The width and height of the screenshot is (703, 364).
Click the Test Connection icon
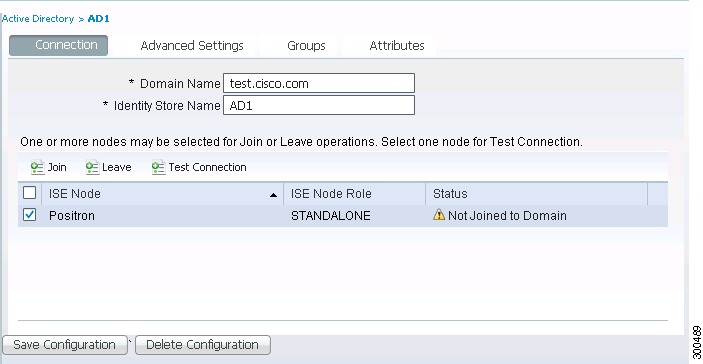coord(158,168)
